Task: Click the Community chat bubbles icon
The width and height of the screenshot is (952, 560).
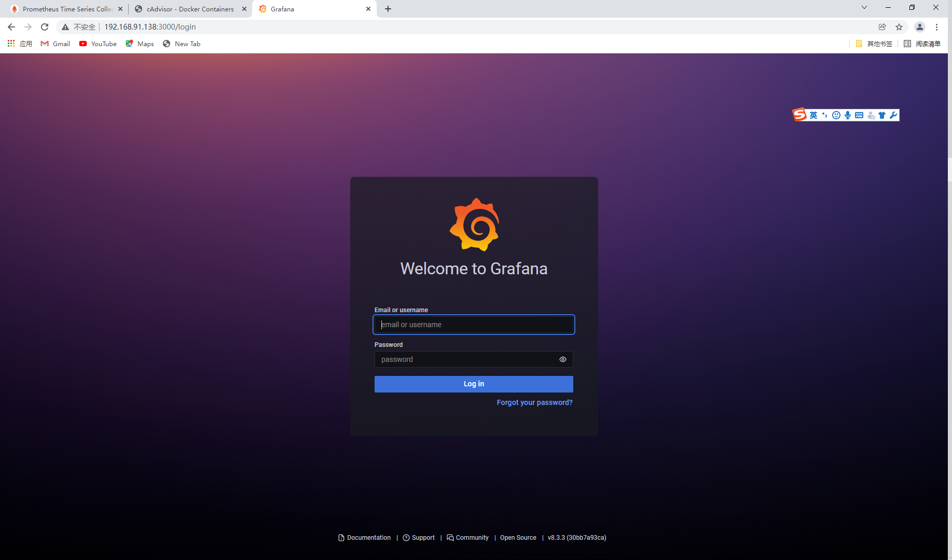Action: [x=450, y=538]
